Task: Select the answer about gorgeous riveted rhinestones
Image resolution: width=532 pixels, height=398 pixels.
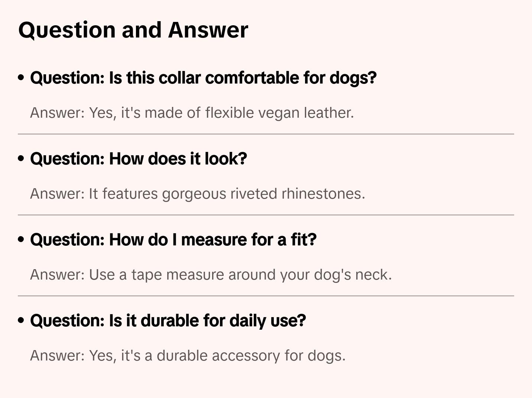Action: click(x=197, y=194)
